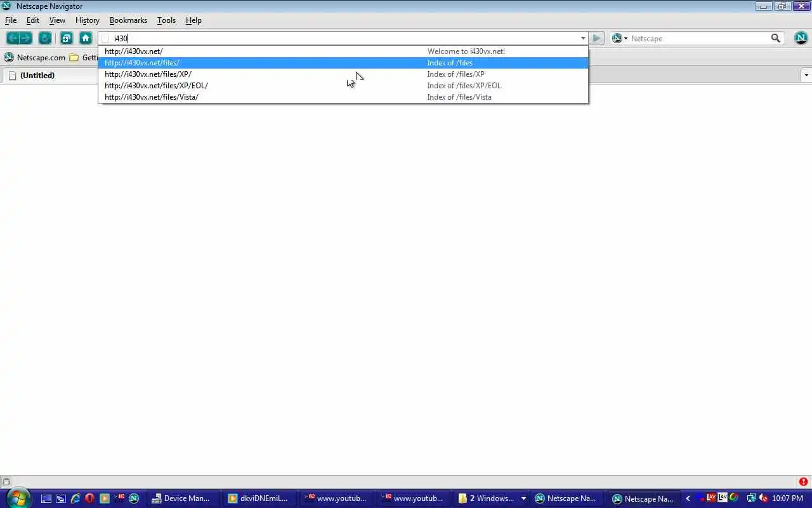Reload the page with the Reload button
The width and height of the screenshot is (812, 508).
(x=45, y=38)
